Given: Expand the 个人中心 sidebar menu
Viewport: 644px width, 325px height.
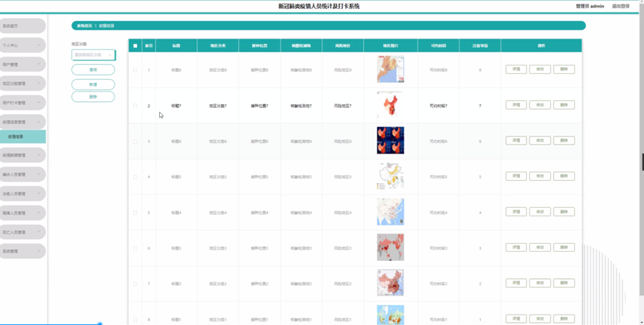Looking at the screenshot, I should point(22,45).
